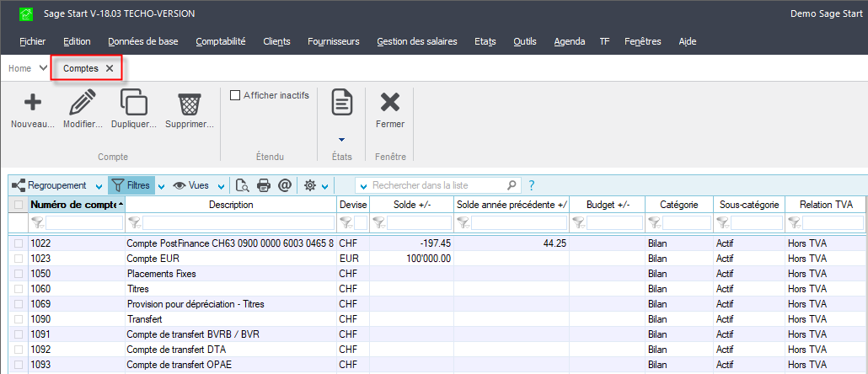Open the gear settings dropdown arrow
The image size is (868, 374).
(x=324, y=186)
